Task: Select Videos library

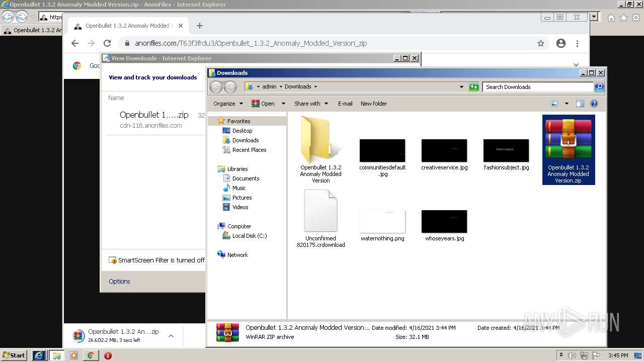Action: [240, 207]
